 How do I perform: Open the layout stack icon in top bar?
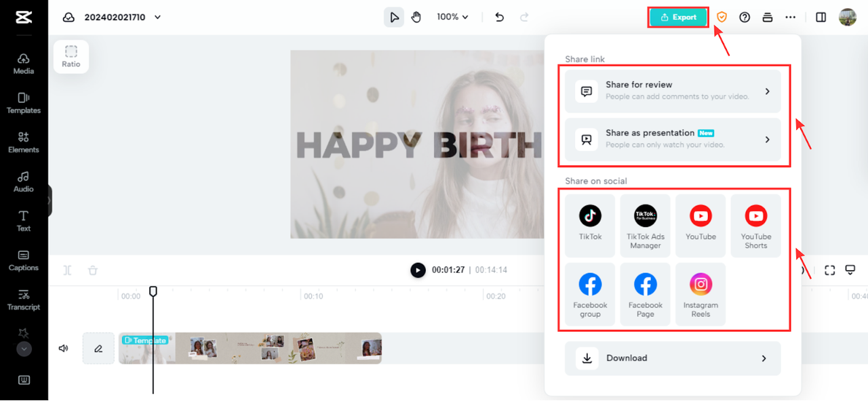(x=768, y=17)
